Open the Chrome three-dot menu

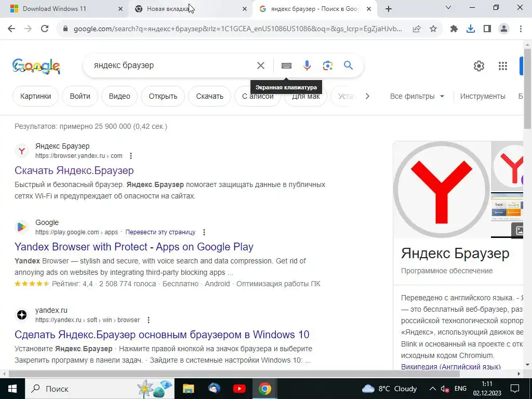pos(521,29)
